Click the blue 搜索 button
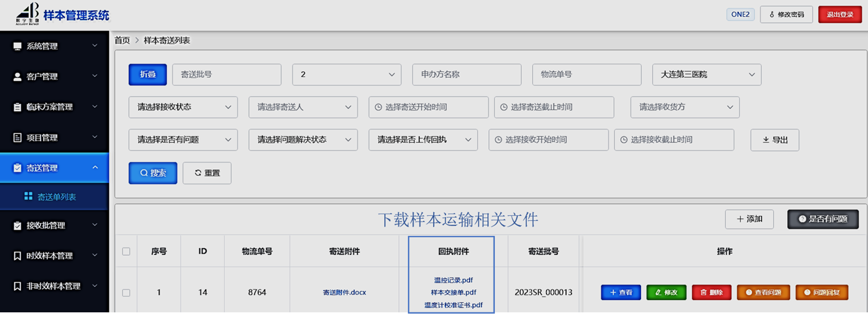Viewport: 868px width, 314px height. (153, 173)
